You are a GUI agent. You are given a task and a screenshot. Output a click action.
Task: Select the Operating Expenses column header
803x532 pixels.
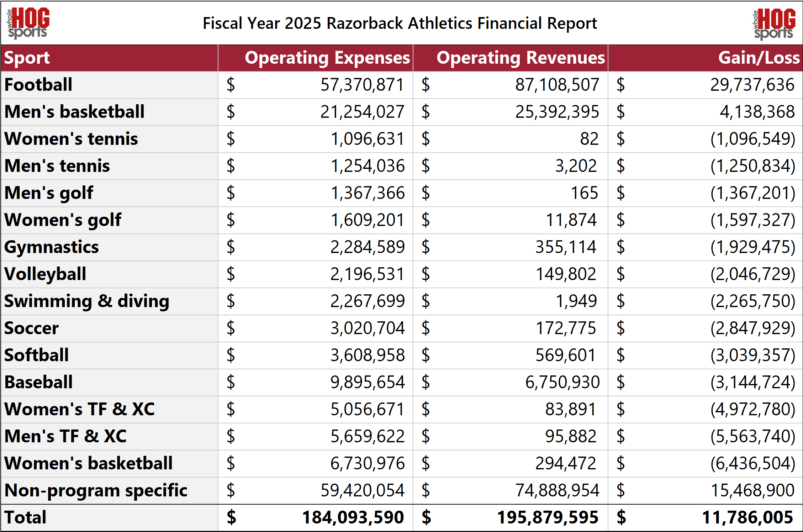[327, 58]
